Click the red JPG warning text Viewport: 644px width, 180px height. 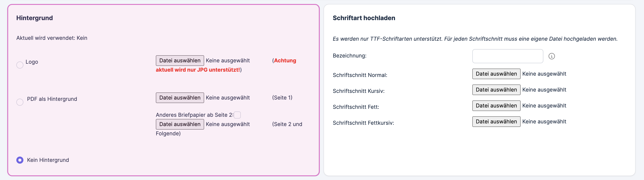coord(198,70)
